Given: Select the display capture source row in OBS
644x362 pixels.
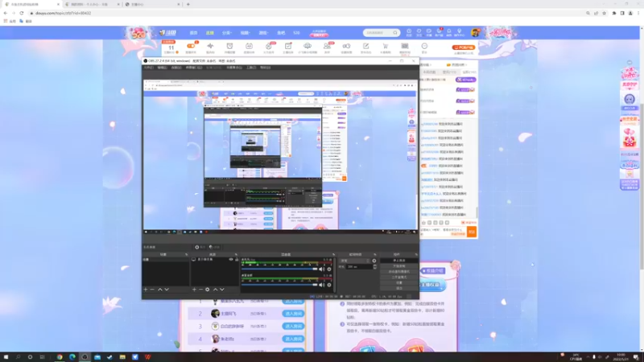Looking at the screenshot, I should point(215,259).
